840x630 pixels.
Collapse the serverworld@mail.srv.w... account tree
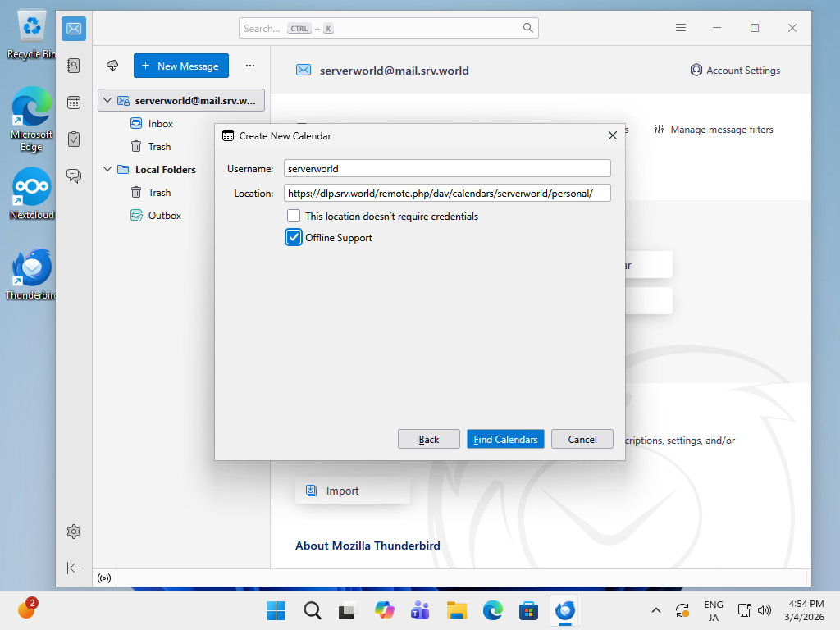pos(107,100)
